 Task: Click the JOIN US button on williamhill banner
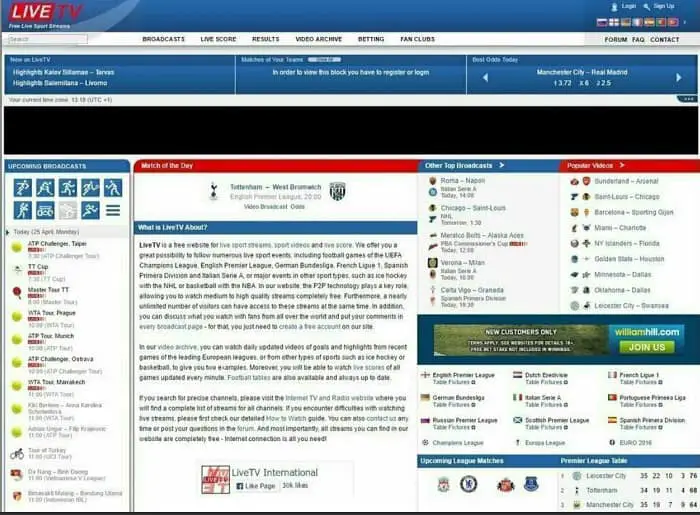647,347
